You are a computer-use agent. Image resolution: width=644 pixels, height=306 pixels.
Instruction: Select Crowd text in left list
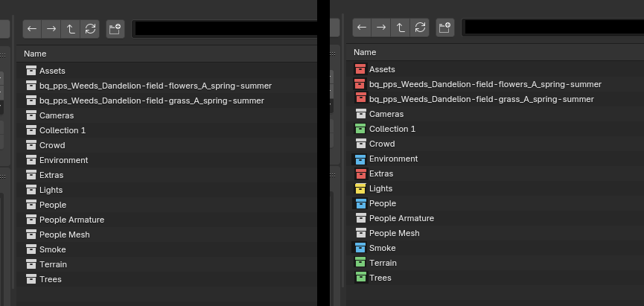click(x=52, y=145)
